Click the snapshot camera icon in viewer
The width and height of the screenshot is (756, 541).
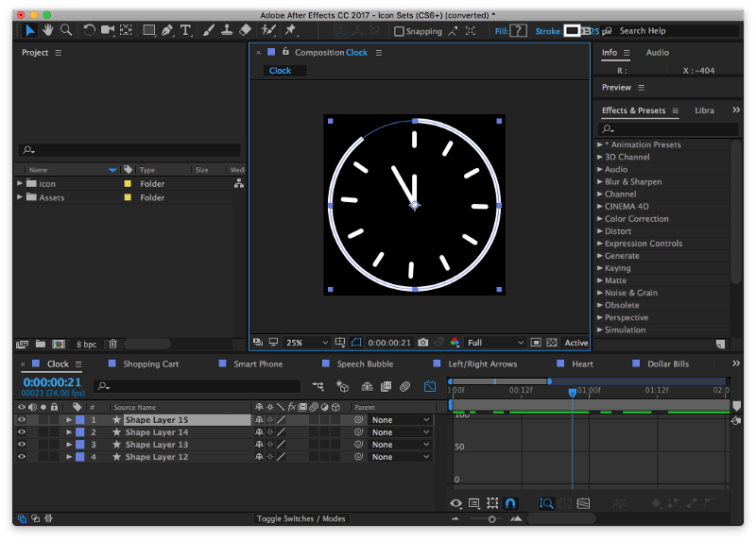tap(422, 343)
